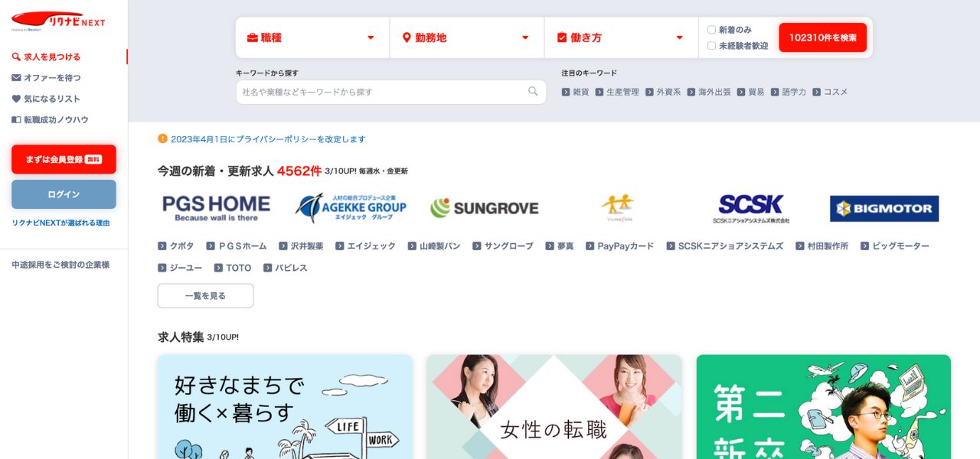
Task: Click the red 102310件を検索 button
Action: (823, 37)
